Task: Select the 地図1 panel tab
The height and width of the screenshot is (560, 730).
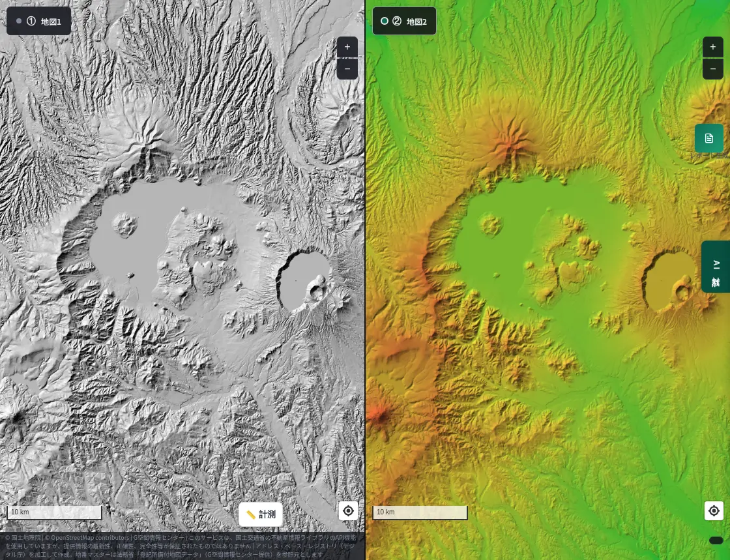Action: (38, 21)
